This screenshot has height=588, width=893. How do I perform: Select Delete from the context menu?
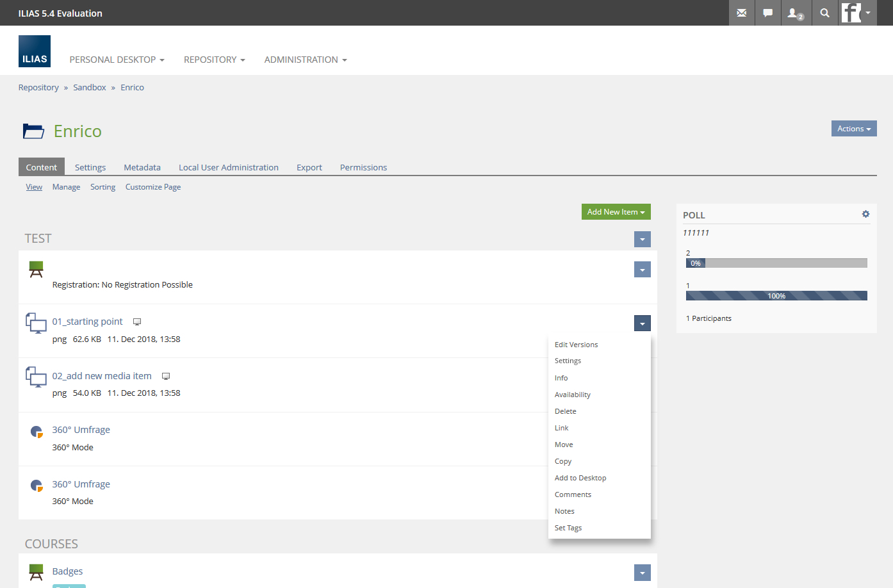tap(565, 411)
